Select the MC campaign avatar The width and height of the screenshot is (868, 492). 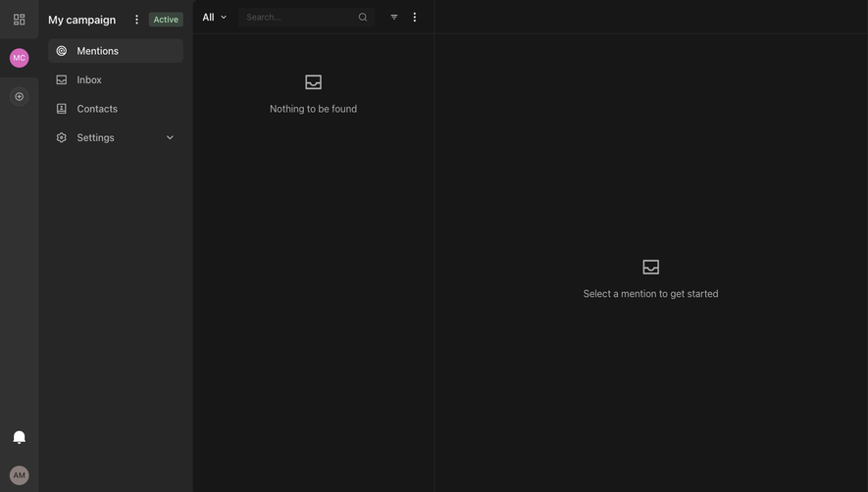click(x=19, y=58)
